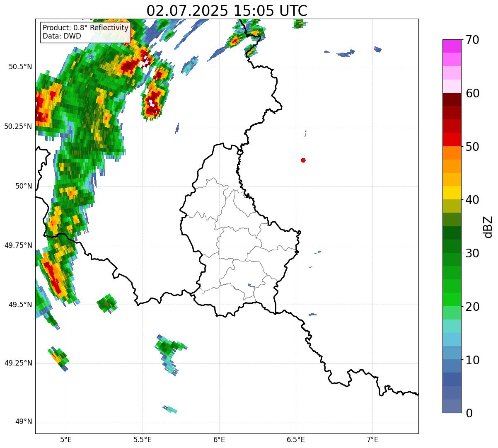Screen dimensions: 498x448
Task: Click the 5.5°E longitude label
Action: (143, 439)
